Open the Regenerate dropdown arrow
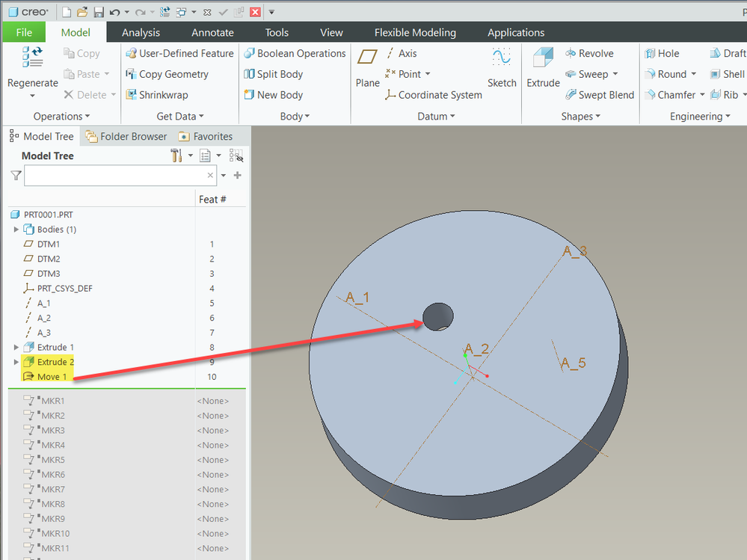Screen dimensions: 747x560 coord(32,96)
